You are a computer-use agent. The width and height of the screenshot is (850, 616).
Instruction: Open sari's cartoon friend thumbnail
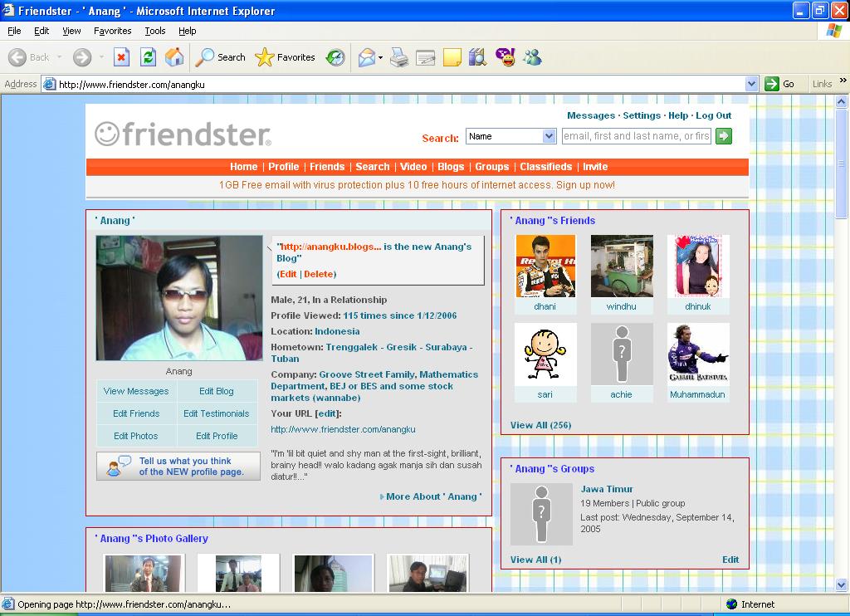coord(545,354)
